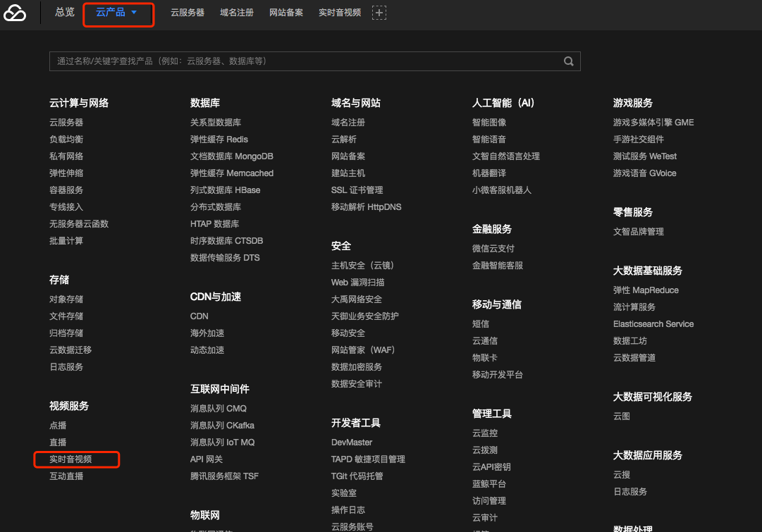This screenshot has width=762, height=532.
Task: Open SSL 证书管理 link
Action: (x=357, y=190)
